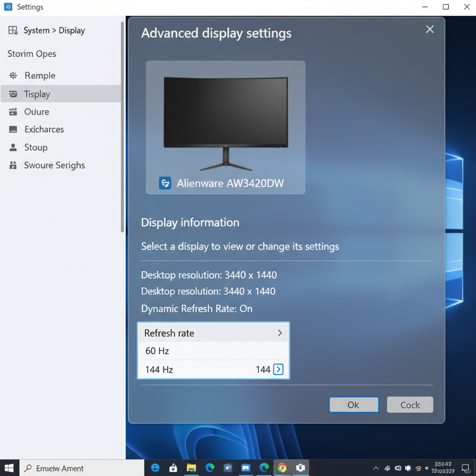Open the Stoup section
The height and width of the screenshot is (476, 476).
coord(61,147)
